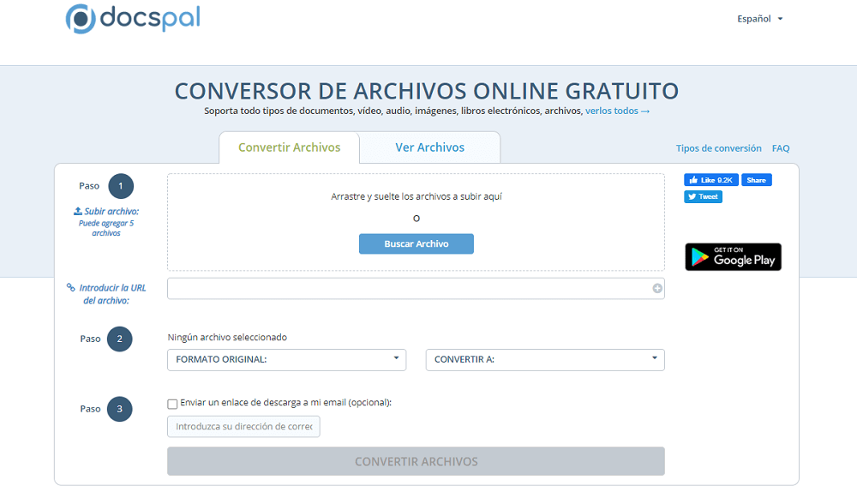
Task: Click the drag and drop upload area
Action: tap(416, 222)
